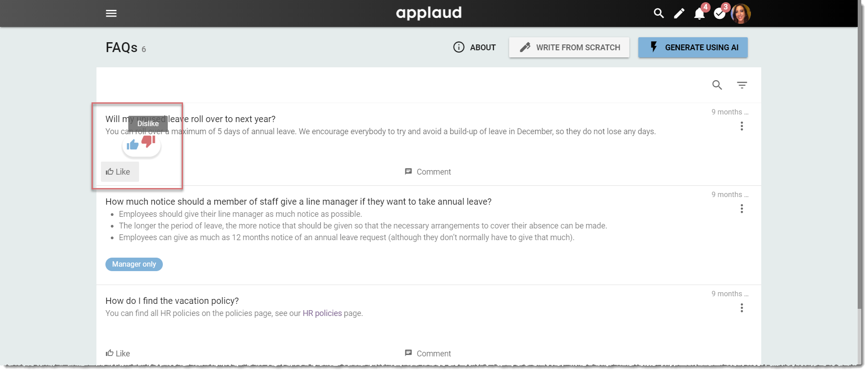Click the pencil edit icon in header
This screenshot has height=373, width=868.
tap(679, 13)
